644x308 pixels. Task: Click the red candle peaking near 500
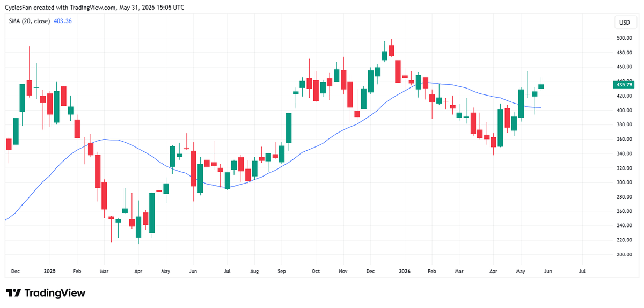[391, 50]
